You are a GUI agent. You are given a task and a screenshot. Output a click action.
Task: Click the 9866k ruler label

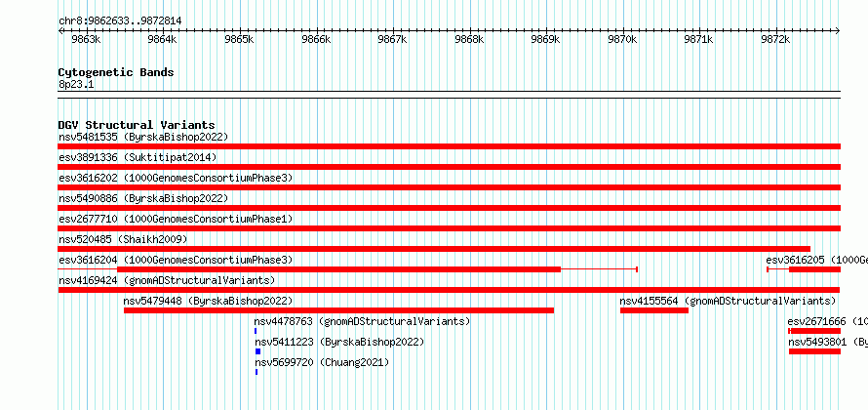point(316,39)
